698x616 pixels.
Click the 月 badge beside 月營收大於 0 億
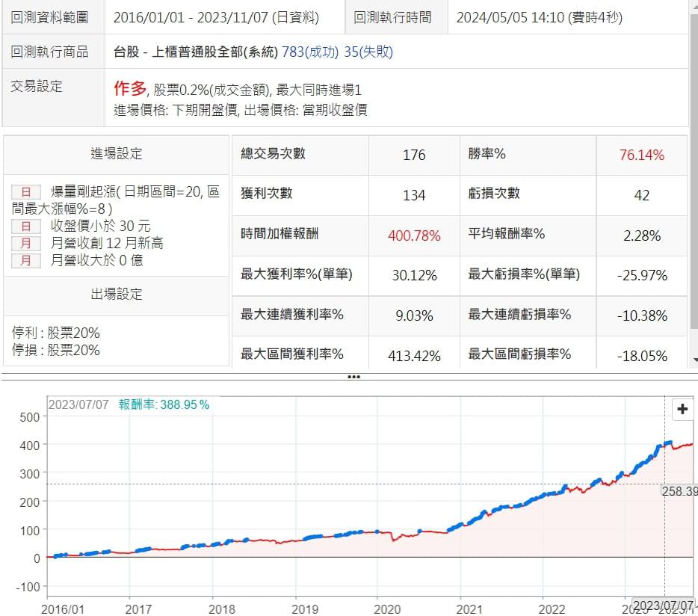click(x=25, y=260)
